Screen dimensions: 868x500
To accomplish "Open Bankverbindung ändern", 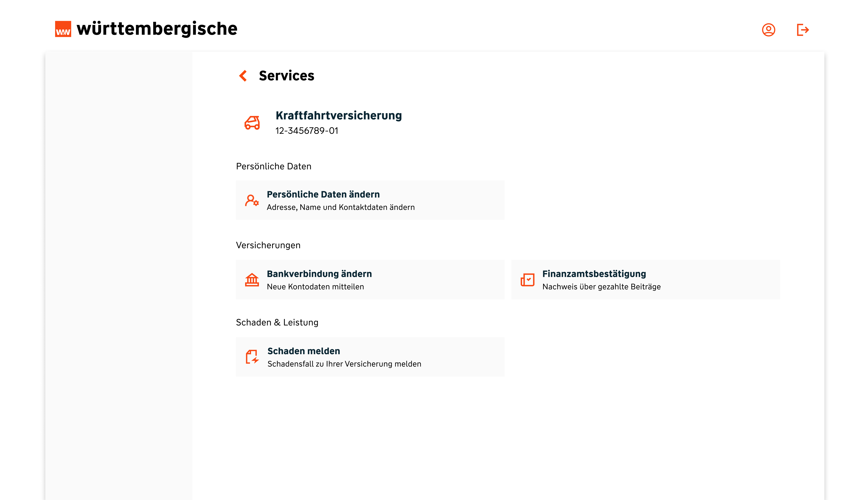I will tap(319, 274).
